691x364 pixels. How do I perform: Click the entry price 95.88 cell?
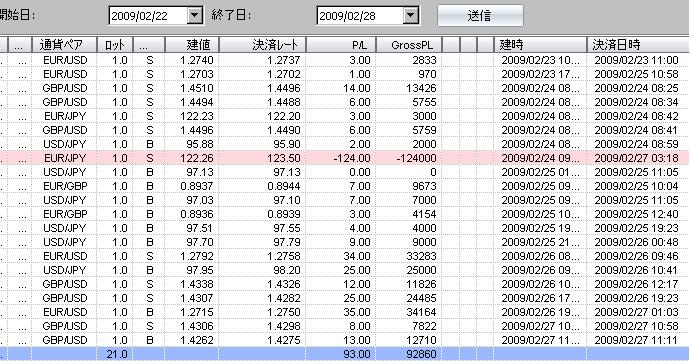200,144
